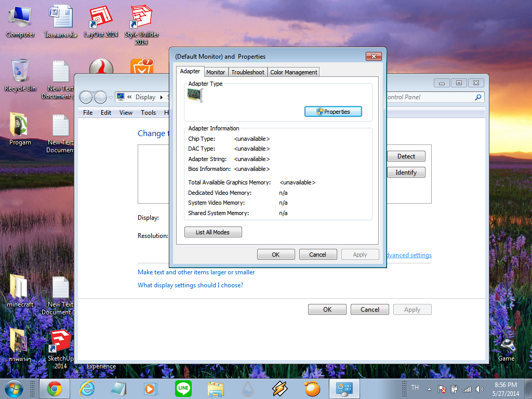
Task: Open GOM Player icon on taskbar
Action: 312,389
